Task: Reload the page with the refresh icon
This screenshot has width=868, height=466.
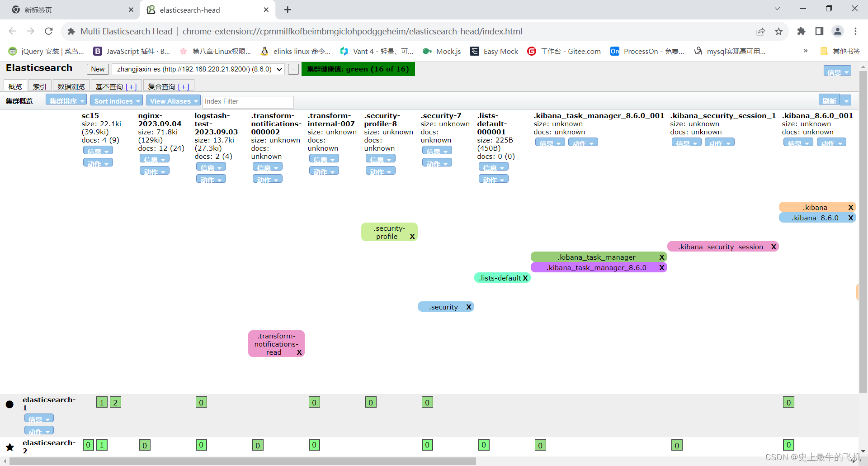Action: (49, 31)
